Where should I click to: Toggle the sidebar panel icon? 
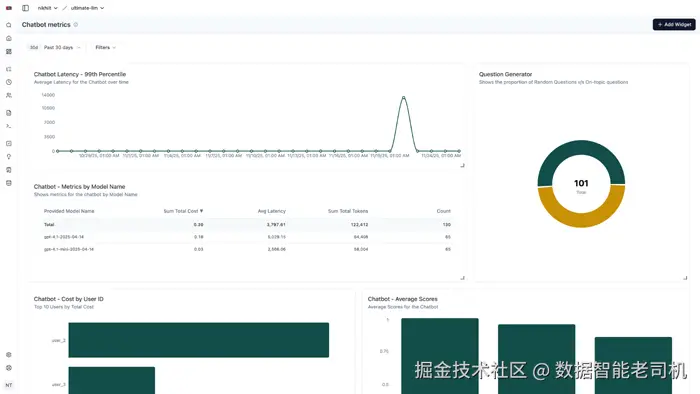click(25, 8)
